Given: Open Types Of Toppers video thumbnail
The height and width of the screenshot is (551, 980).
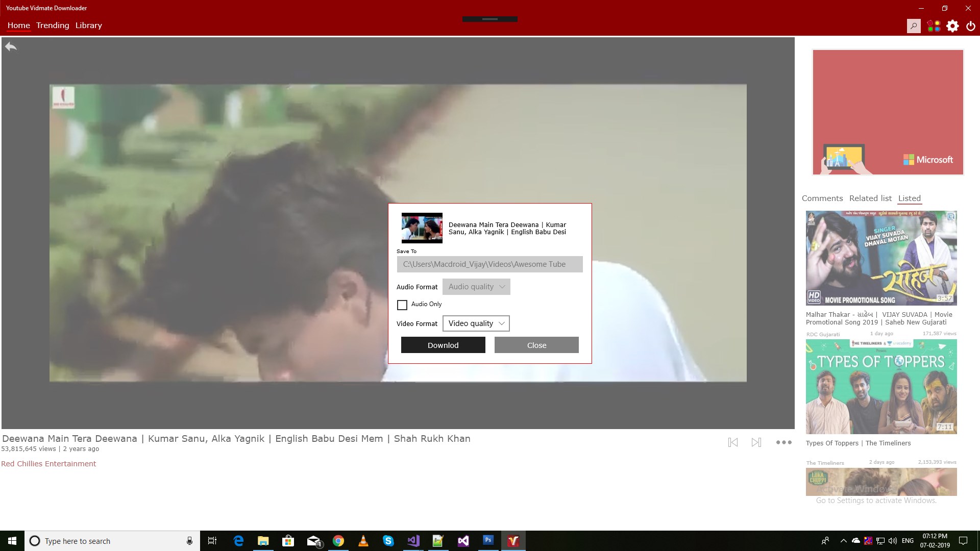Looking at the screenshot, I should point(881,387).
